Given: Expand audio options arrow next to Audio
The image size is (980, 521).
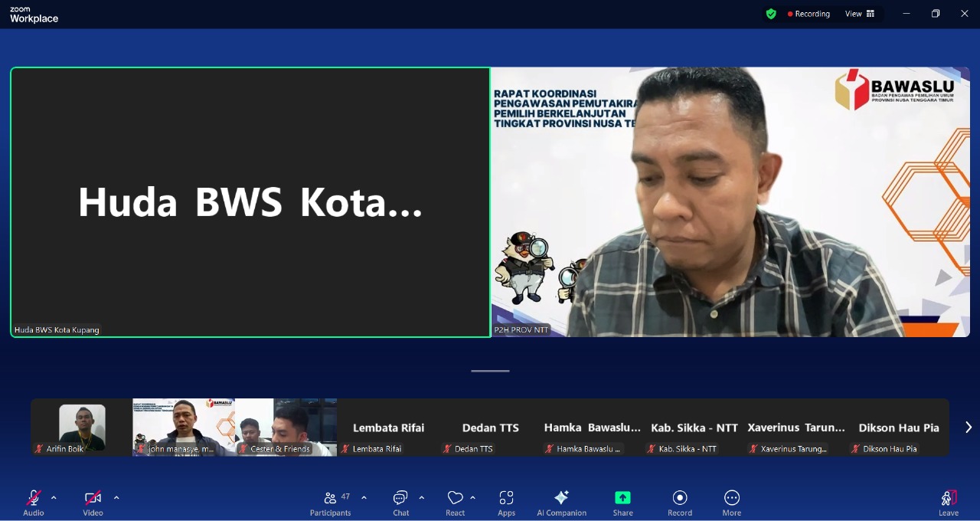Looking at the screenshot, I should pos(54,498).
